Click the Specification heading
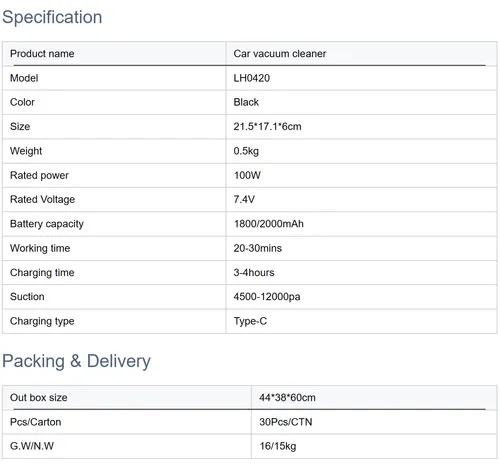Image resolution: width=500 pixels, height=476 pixels. coord(52,17)
